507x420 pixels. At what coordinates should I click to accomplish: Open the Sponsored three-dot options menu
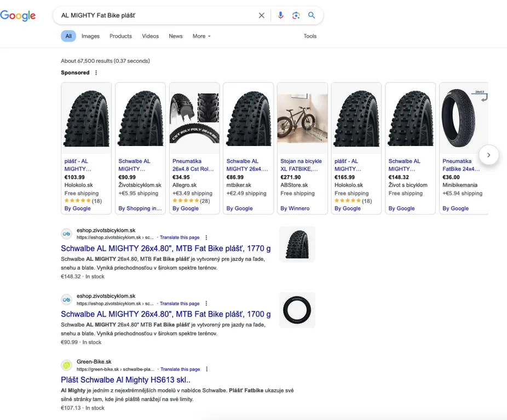click(x=96, y=73)
